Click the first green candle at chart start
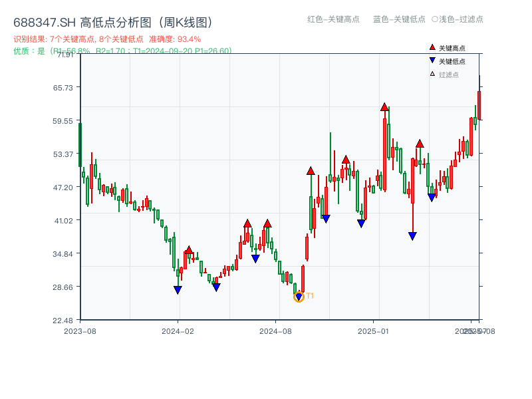 [x=80, y=145]
